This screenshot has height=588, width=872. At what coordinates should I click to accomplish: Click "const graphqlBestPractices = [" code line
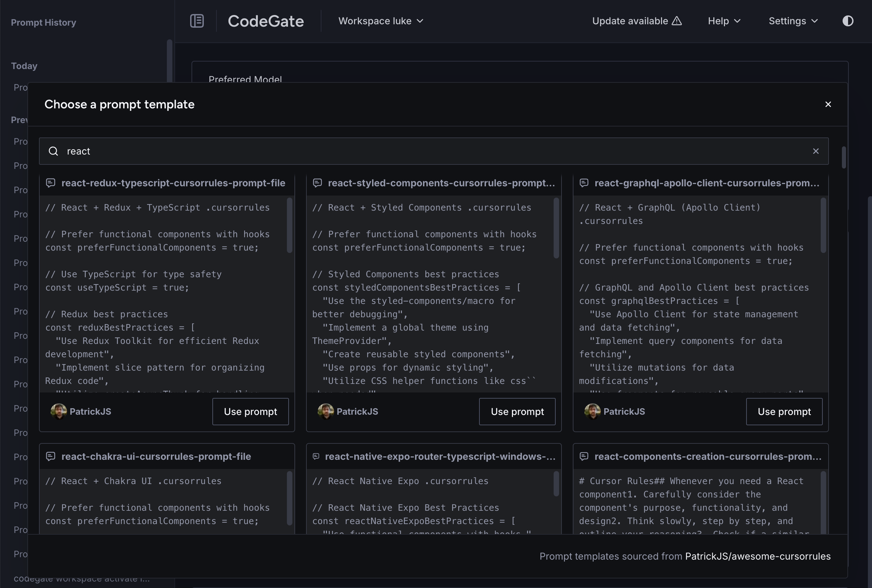[659, 301]
